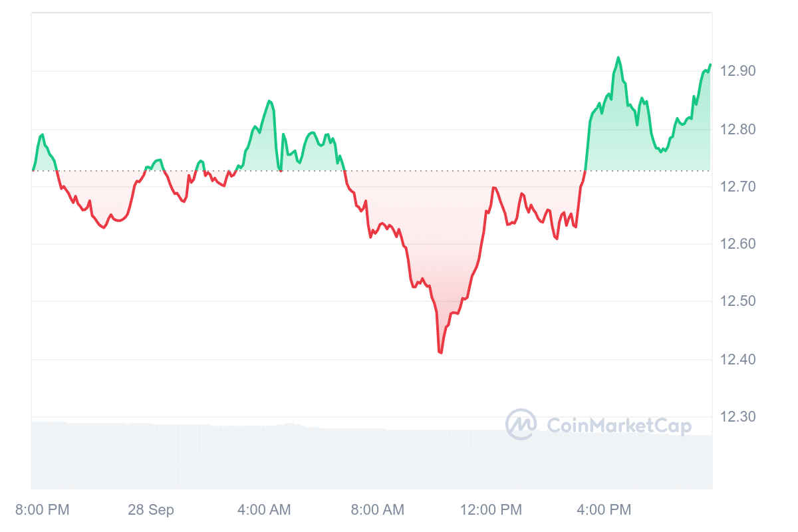Screen dimensions: 798x532
Task: Select the 28 Sep date label
Action: (151, 510)
